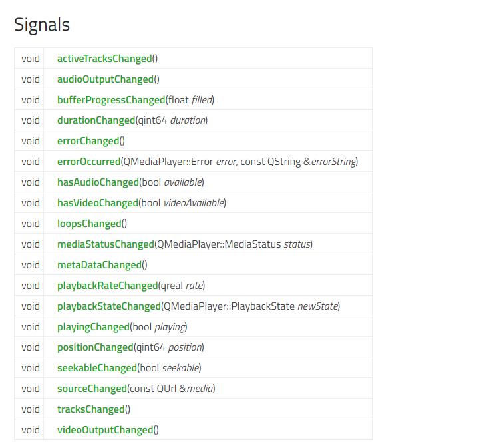Viewport: 477px width, 448px height.
Task: Click the hasAudioChanged signal link
Action: click(98, 182)
